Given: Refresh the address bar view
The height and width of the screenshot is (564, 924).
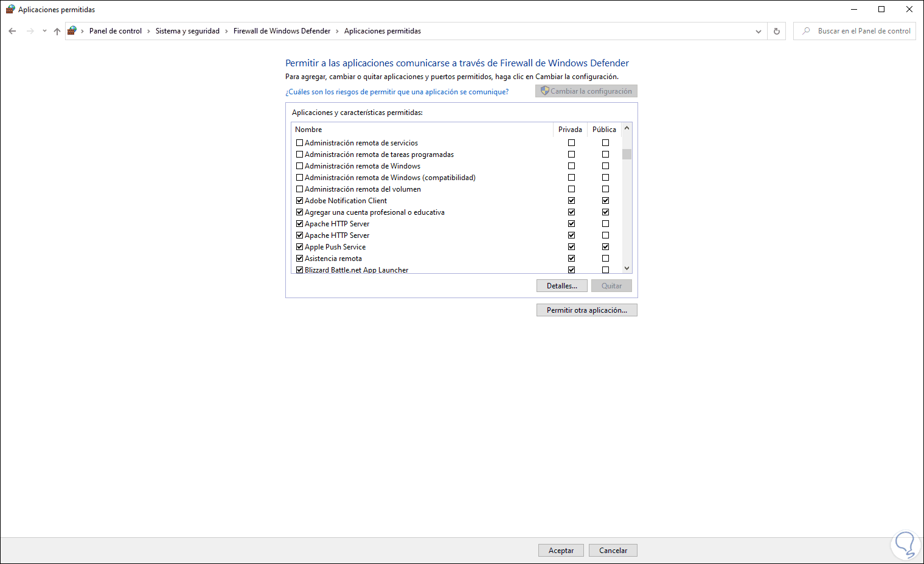Looking at the screenshot, I should 777,31.
